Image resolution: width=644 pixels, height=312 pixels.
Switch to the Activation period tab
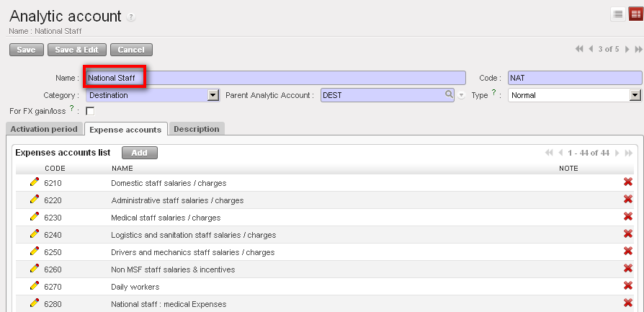coord(43,129)
